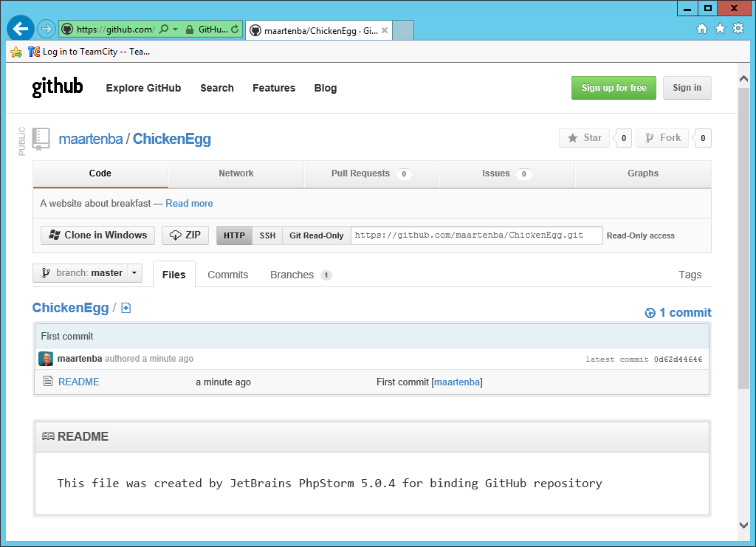Click the add-to-favorites bar star icon
Screen dimensions: 756x547
coord(16,52)
